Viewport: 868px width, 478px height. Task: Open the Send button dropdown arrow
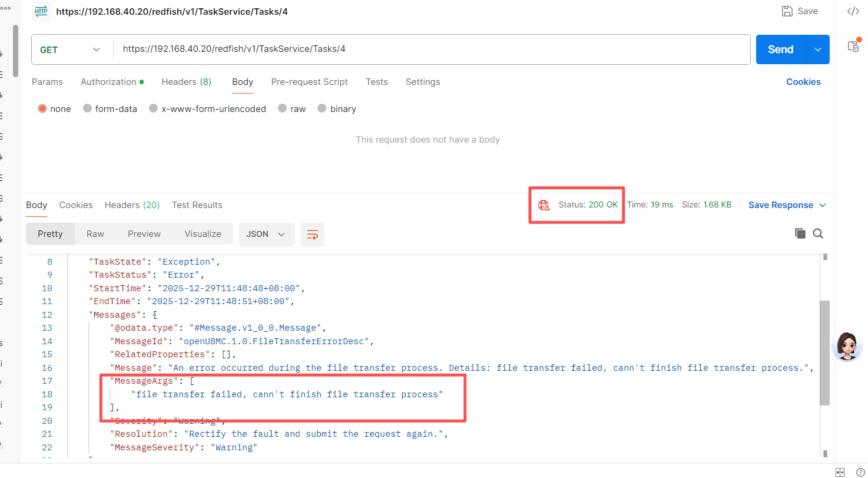point(817,50)
